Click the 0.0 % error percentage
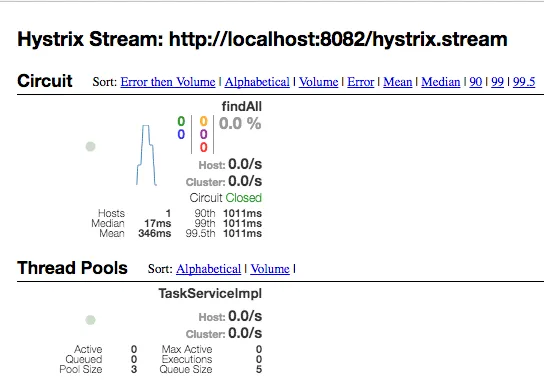This screenshot has width=544, height=391. coord(240,124)
